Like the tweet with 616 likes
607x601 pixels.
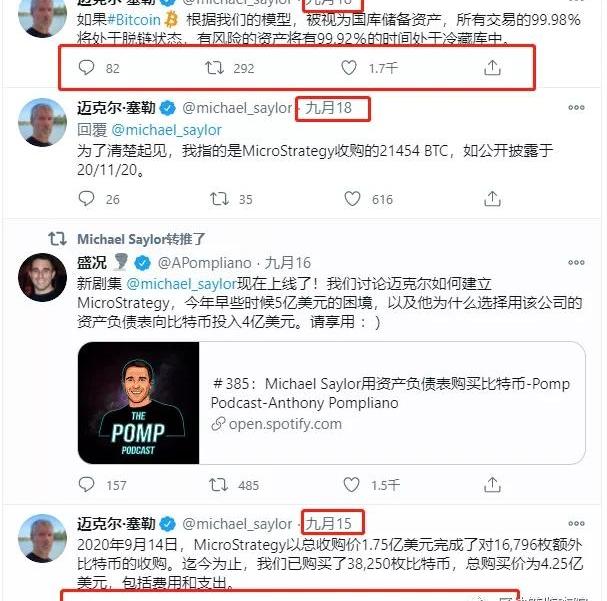352,199
